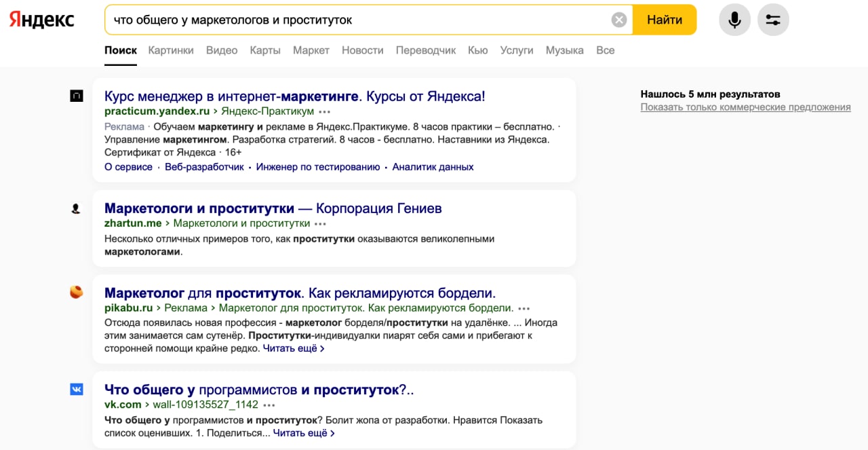Image resolution: width=868 pixels, height=450 pixels.
Task: Open the 'Веб-разработчик' sitelink
Action: pyautogui.click(x=204, y=167)
